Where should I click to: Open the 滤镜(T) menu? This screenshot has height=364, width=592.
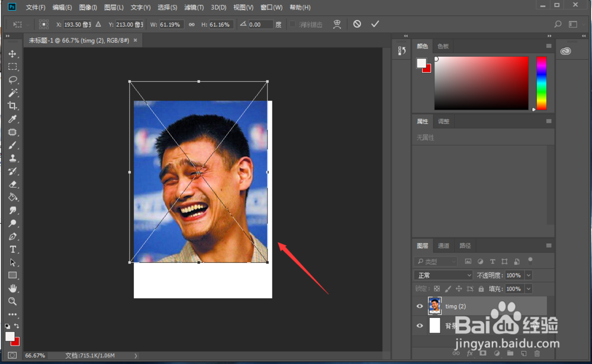tap(194, 7)
